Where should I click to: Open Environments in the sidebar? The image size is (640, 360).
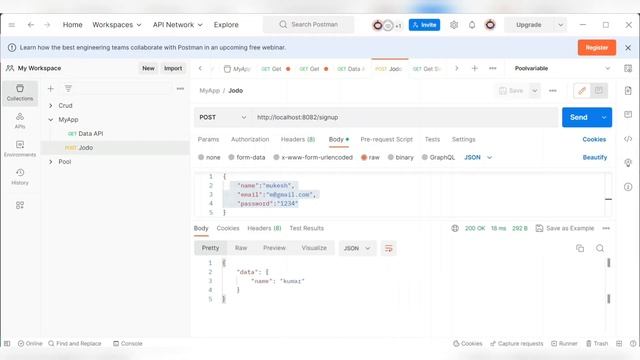20,149
